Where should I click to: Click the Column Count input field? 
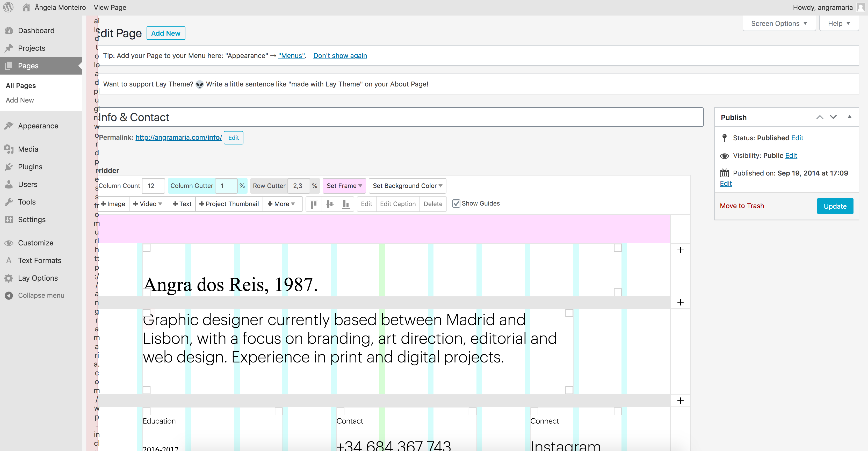click(153, 186)
